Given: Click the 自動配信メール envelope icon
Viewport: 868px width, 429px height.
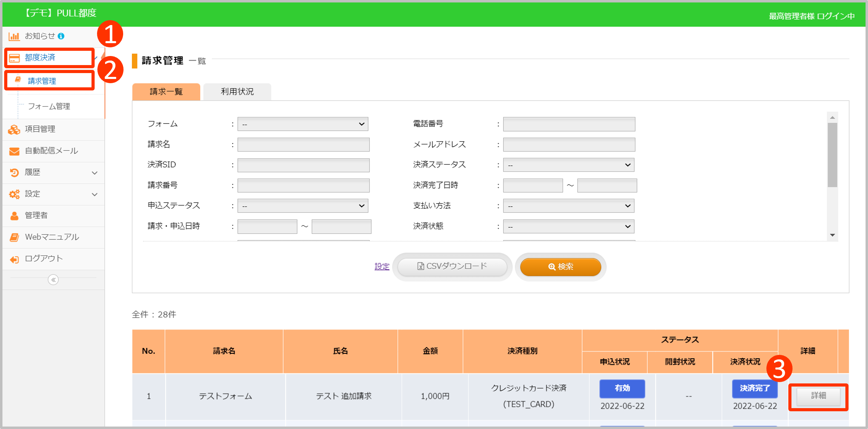Looking at the screenshot, I should tap(14, 151).
